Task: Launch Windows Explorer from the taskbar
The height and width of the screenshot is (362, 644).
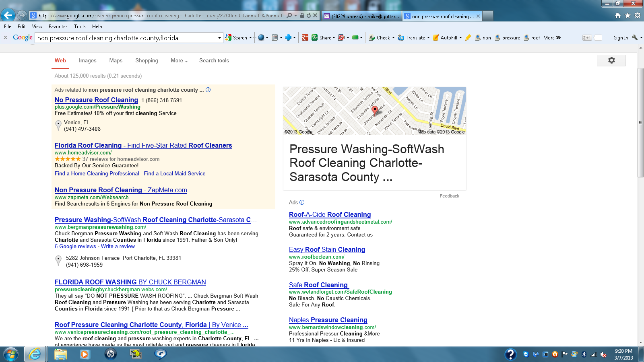Action: pyautogui.click(x=60, y=354)
